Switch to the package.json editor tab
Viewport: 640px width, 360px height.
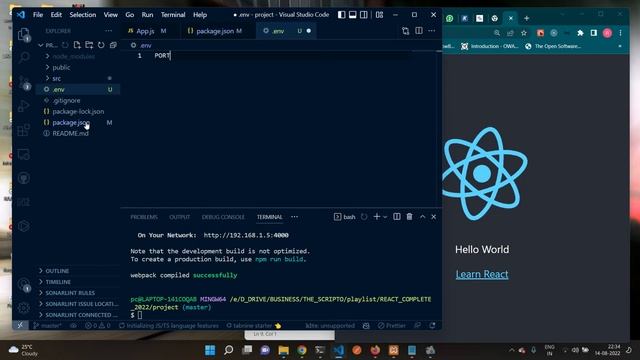point(218,31)
